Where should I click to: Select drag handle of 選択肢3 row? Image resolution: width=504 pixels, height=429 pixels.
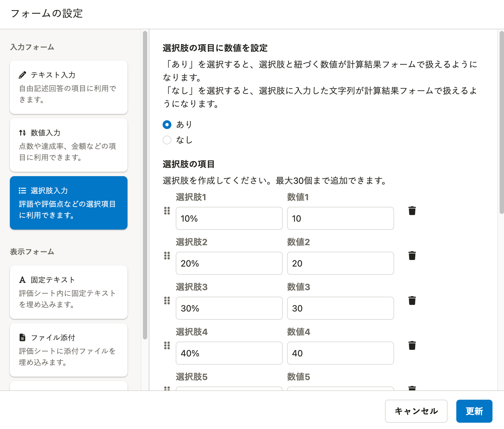tap(167, 301)
